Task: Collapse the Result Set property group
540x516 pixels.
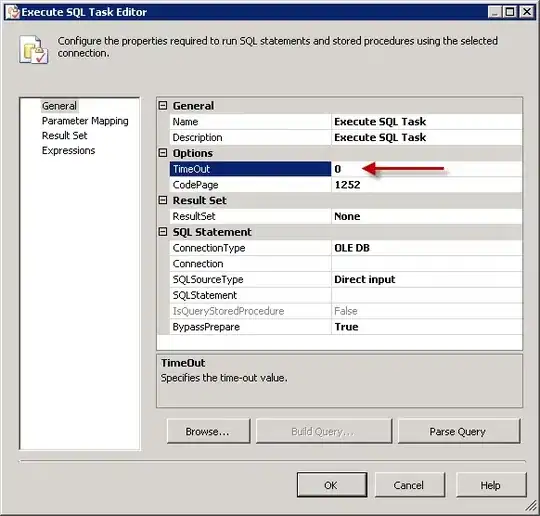Action: pyautogui.click(x=163, y=200)
